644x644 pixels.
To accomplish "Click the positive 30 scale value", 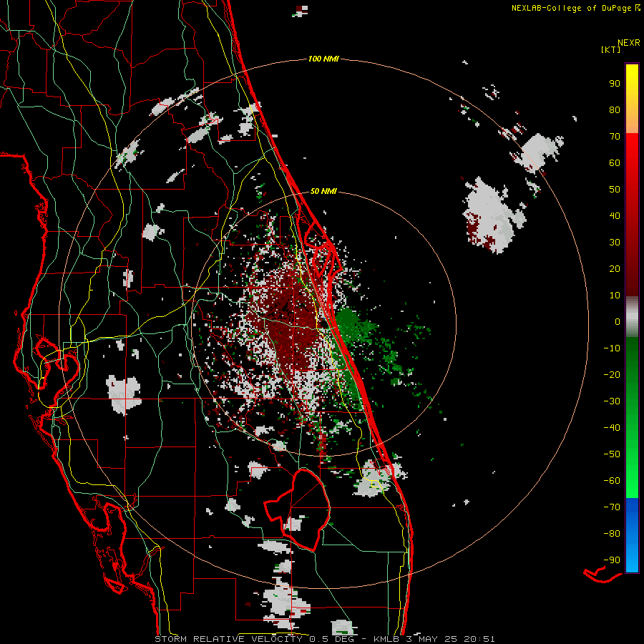I will [615, 243].
